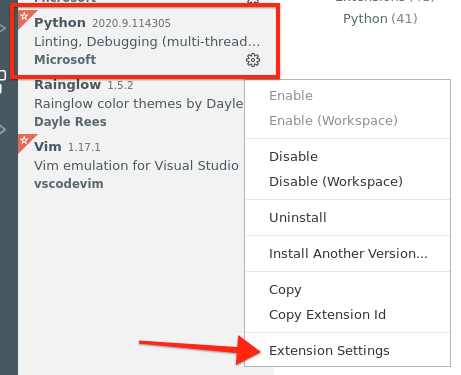
Task: Choose Disable from the context menu
Action: 293,157
